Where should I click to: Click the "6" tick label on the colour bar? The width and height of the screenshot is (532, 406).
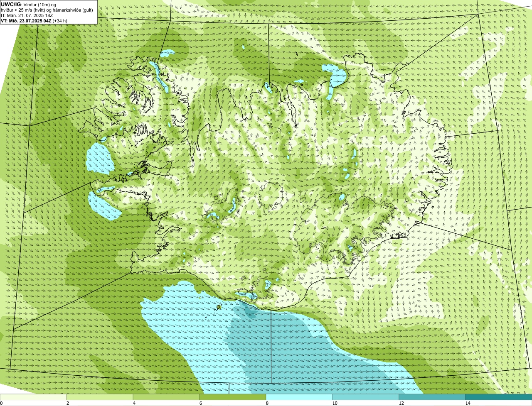pyautogui.click(x=200, y=403)
